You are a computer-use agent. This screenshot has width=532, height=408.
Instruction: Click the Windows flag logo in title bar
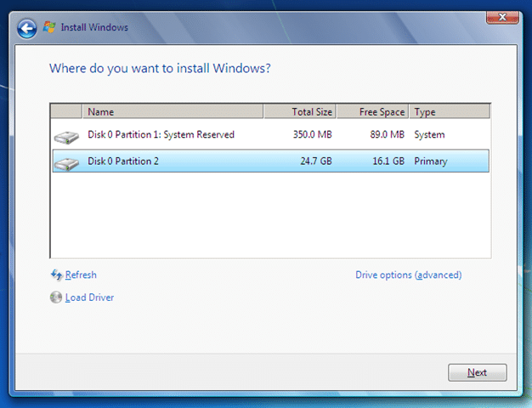point(49,27)
